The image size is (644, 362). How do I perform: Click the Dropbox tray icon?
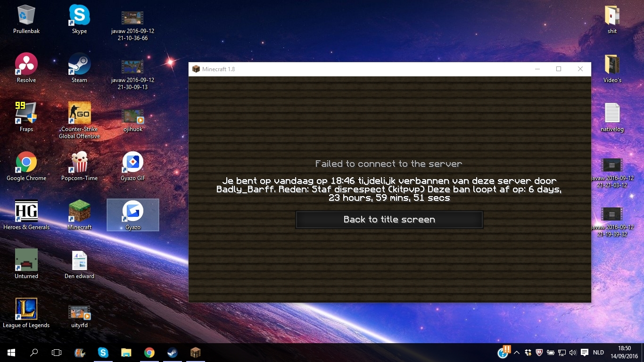tap(528, 353)
